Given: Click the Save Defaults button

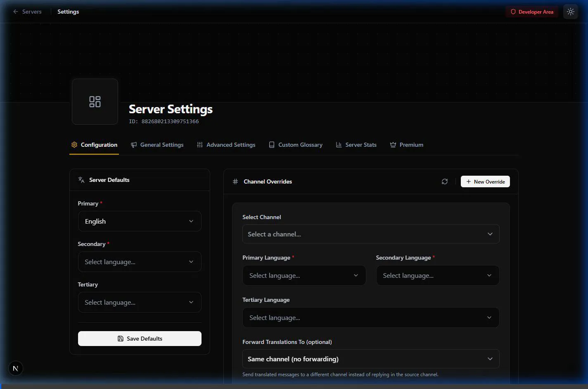Looking at the screenshot, I should pyautogui.click(x=140, y=338).
